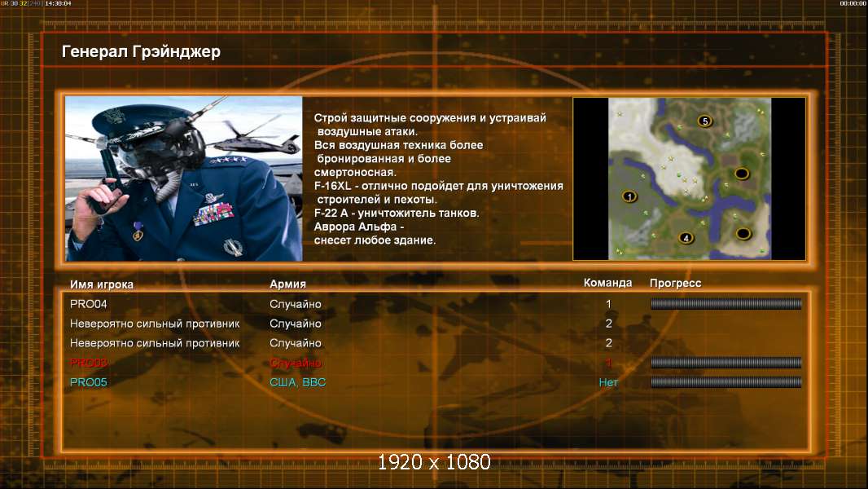Viewport: 868px width, 489px height.
Task: Click line starting 'Строй защитные сооружения'
Action: tap(430, 118)
